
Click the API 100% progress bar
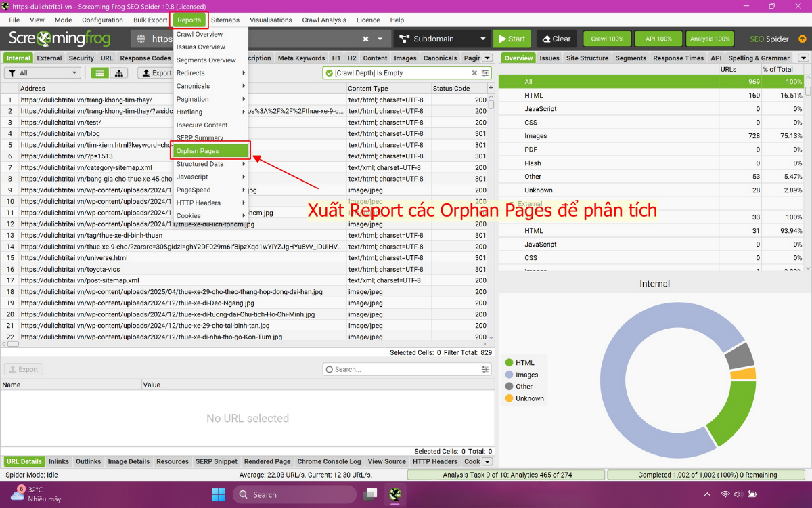click(658, 39)
